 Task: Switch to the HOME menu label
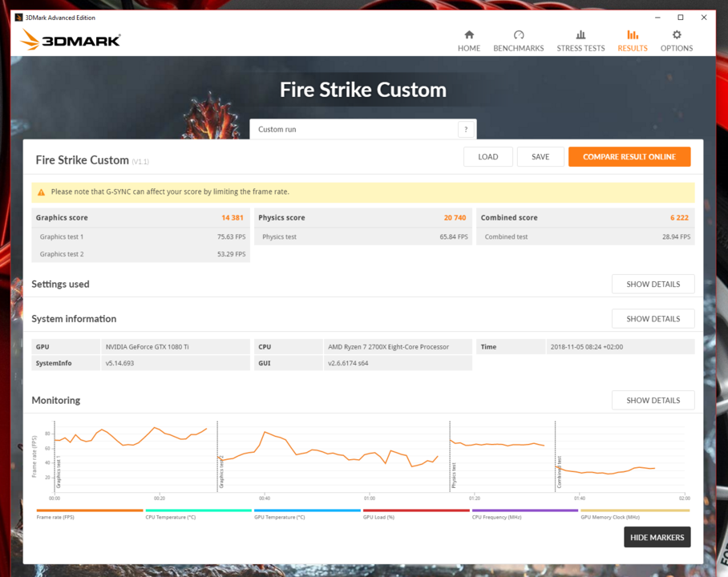pos(469,48)
